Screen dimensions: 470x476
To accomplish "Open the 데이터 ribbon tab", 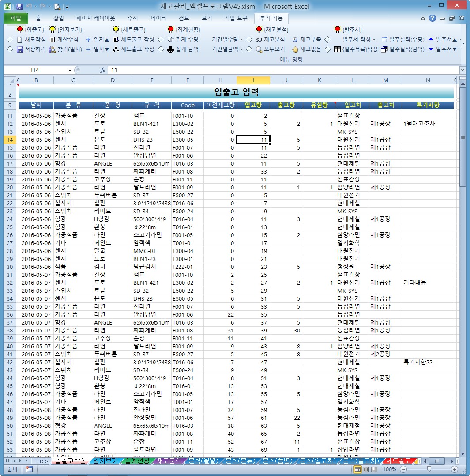I will 158,18.
